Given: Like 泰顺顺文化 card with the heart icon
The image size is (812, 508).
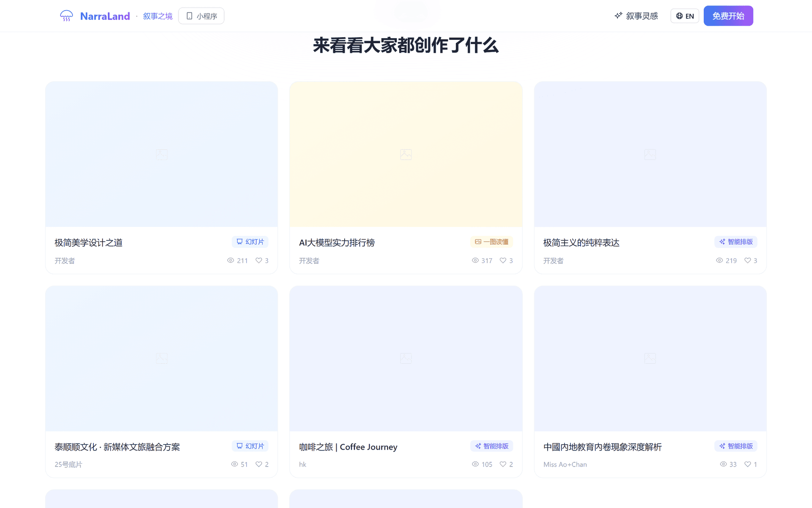Looking at the screenshot, I should pos(259,464).
